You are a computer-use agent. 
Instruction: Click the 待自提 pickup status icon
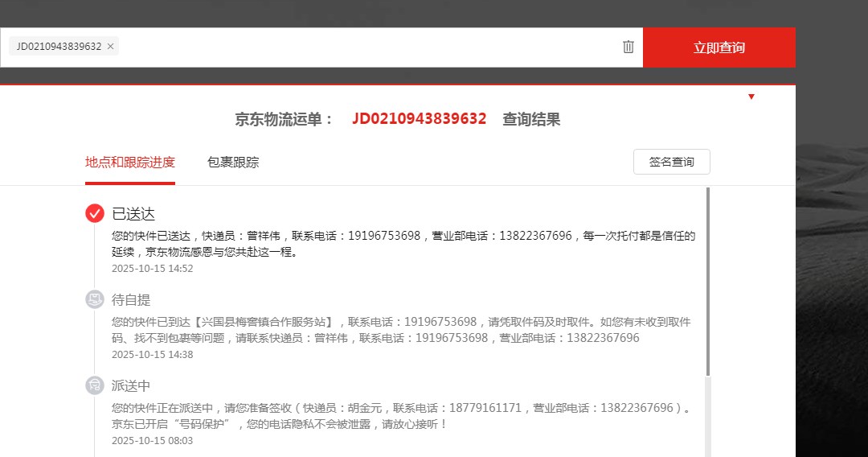(x=95, y=299)
